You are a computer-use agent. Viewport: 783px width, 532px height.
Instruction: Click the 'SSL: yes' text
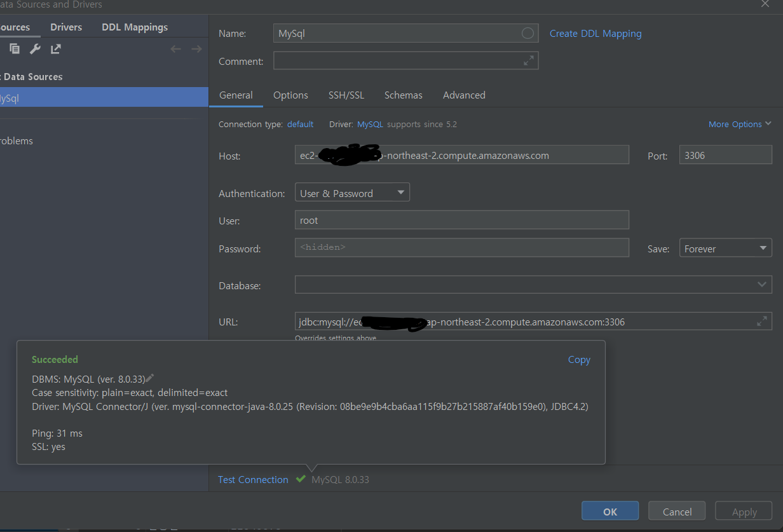click(48, 447)
